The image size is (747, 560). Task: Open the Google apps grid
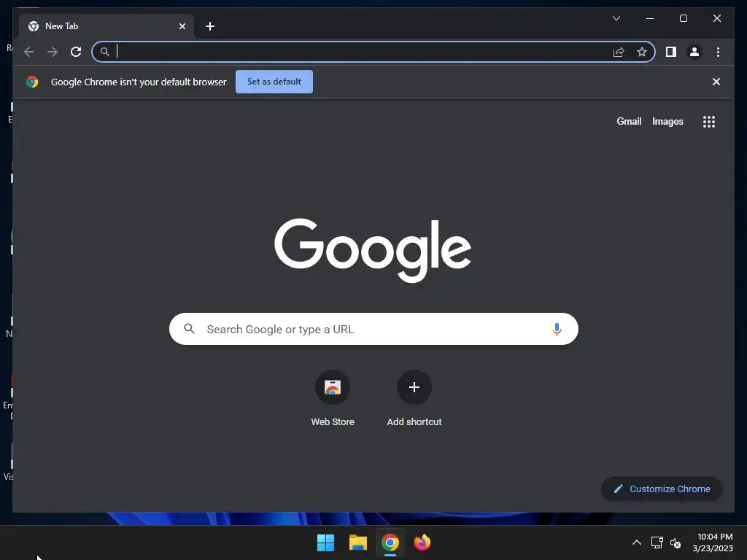709,122
